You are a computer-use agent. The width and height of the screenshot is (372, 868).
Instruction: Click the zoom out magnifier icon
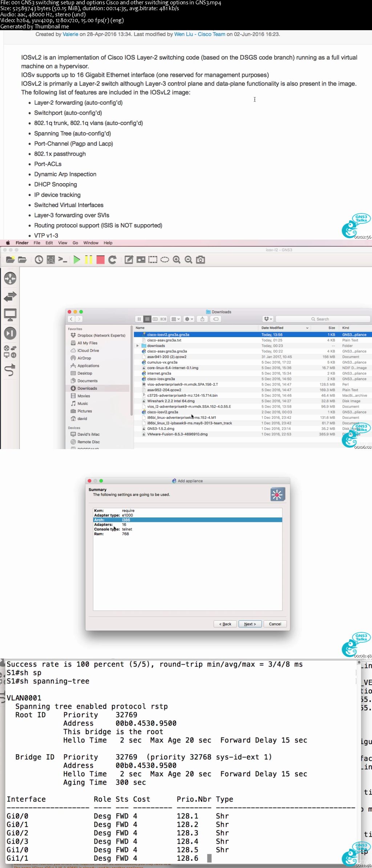[189, 260]
